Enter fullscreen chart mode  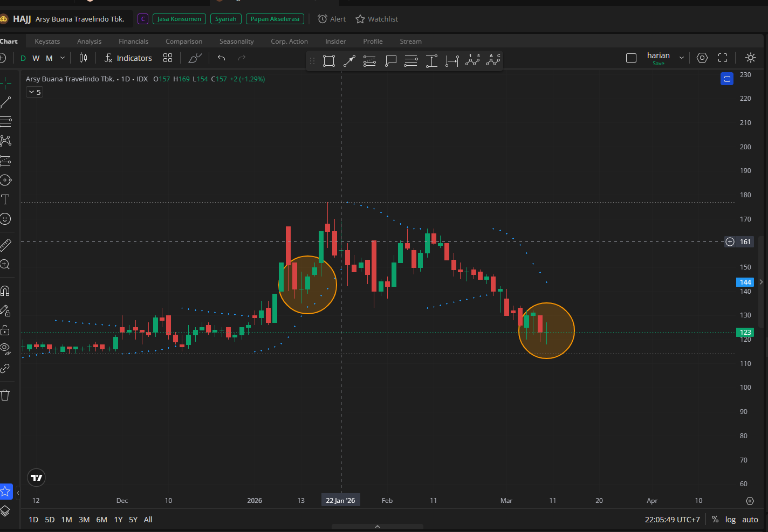click(x=723, y=58)
